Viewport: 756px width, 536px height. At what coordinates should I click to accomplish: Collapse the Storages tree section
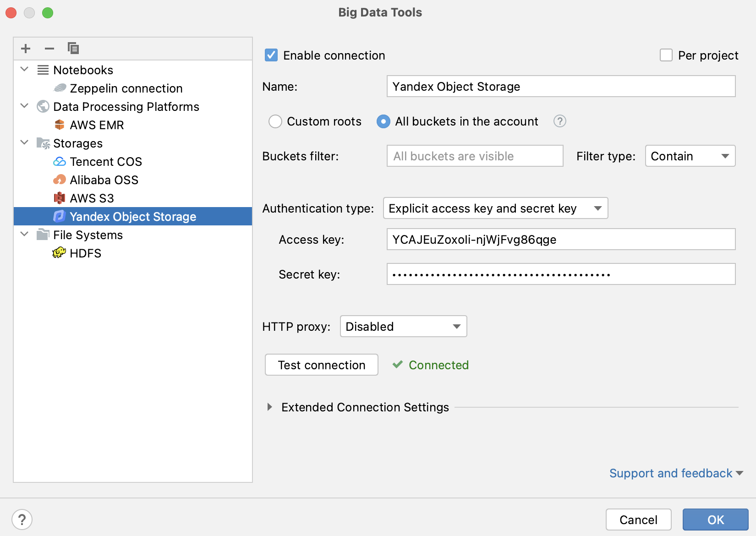pyautogui.click(x=24, y=142)
